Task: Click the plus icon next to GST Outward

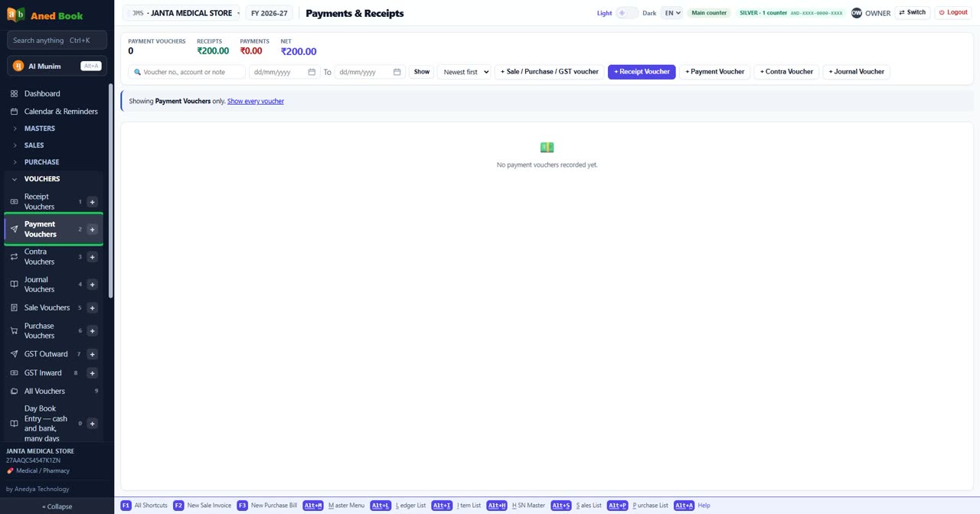Action: coord(93,354)
